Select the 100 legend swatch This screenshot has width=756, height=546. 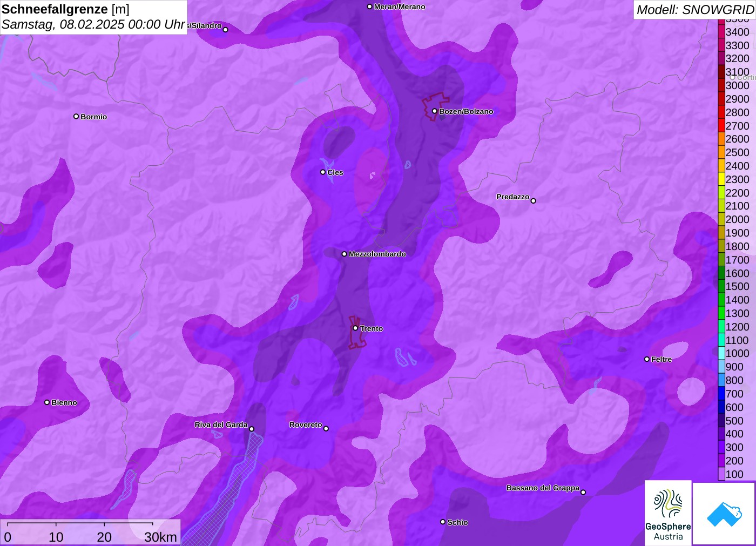point(721,474)
